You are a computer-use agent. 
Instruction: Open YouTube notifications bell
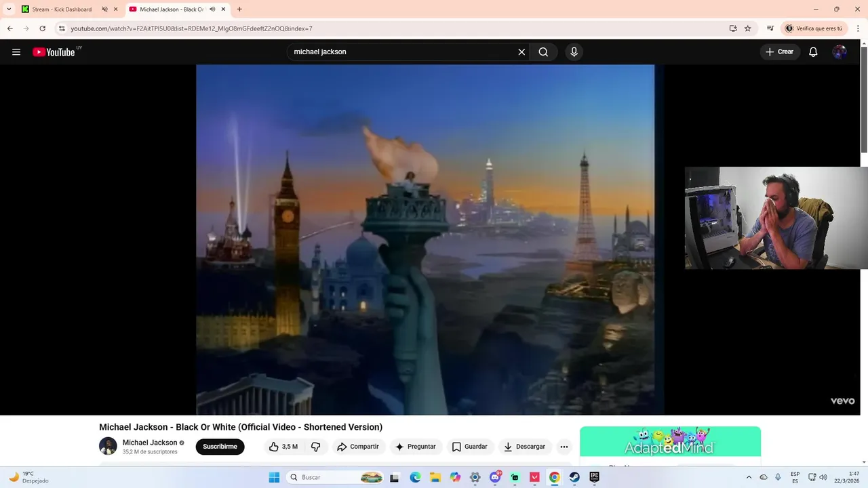[x=813, y=52]
